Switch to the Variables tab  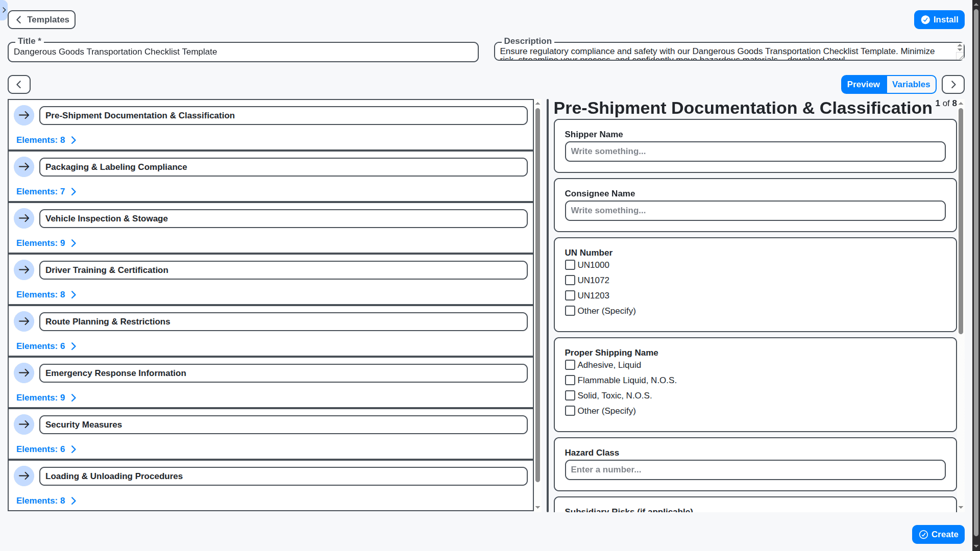(x=911, y=84)
